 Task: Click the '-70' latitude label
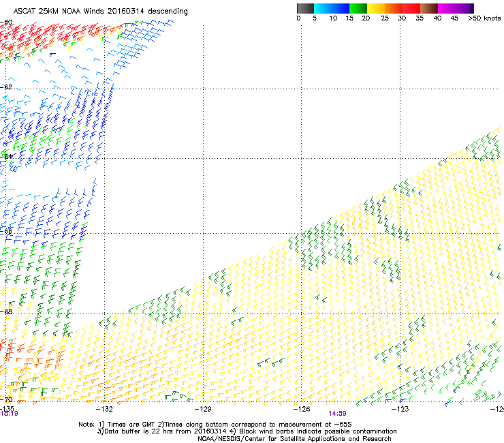point(6,400)
